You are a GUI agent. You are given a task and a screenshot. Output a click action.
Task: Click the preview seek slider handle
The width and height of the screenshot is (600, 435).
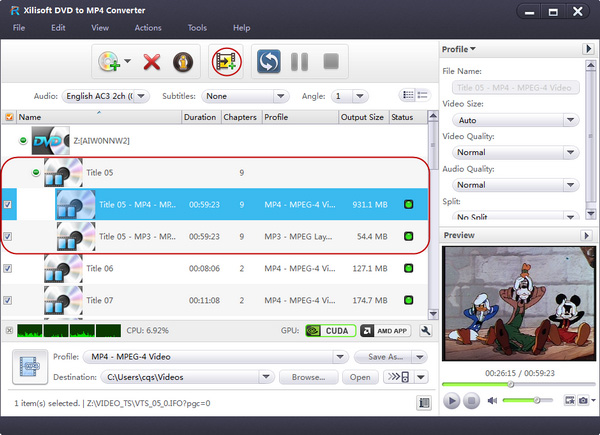(510, 384)
